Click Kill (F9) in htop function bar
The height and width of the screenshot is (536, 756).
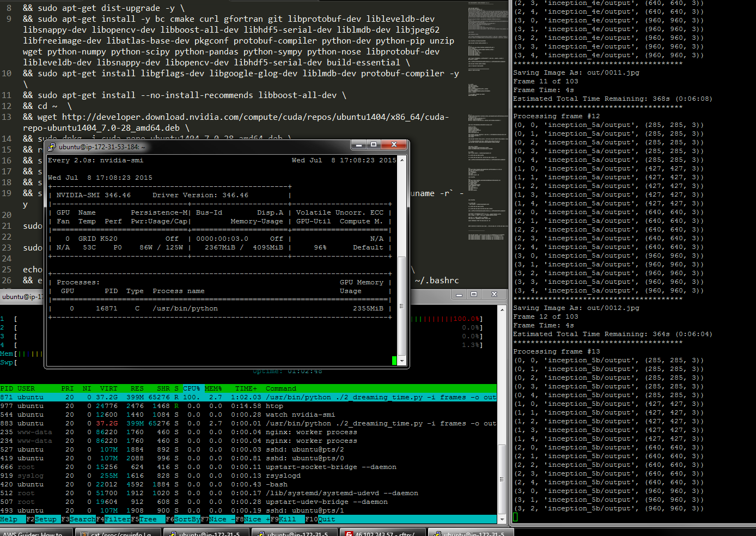[288, 519]
